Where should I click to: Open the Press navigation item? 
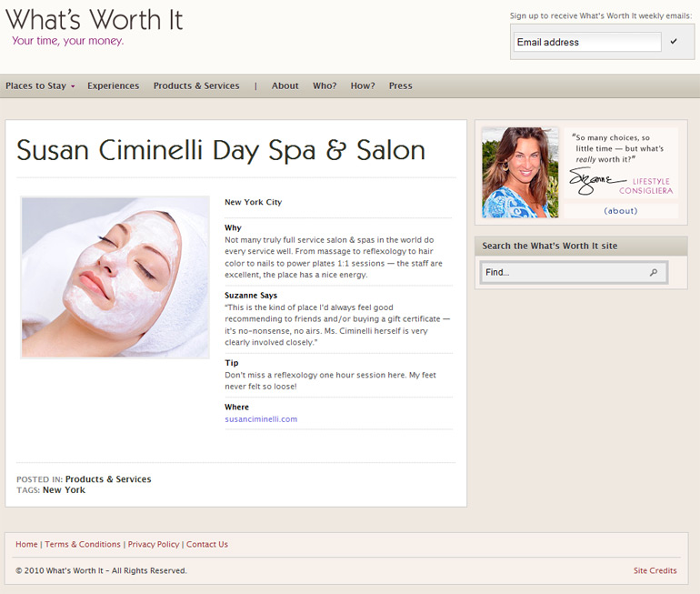pyautogui.click(x=400, y=86)
